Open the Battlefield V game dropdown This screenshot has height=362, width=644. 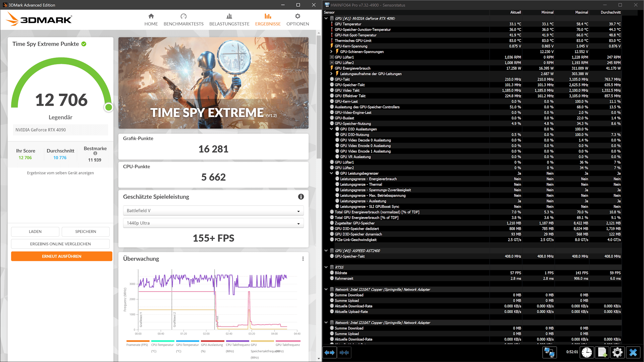point(213,211)
